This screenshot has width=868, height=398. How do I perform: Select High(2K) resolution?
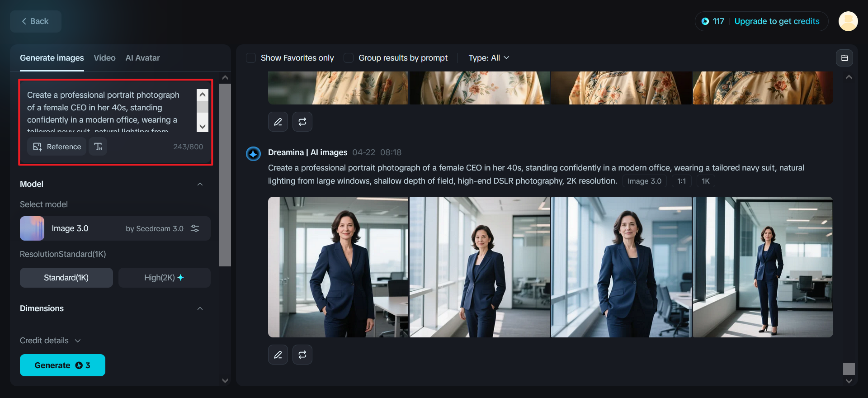pyautogui.click(x=165, y=278)
